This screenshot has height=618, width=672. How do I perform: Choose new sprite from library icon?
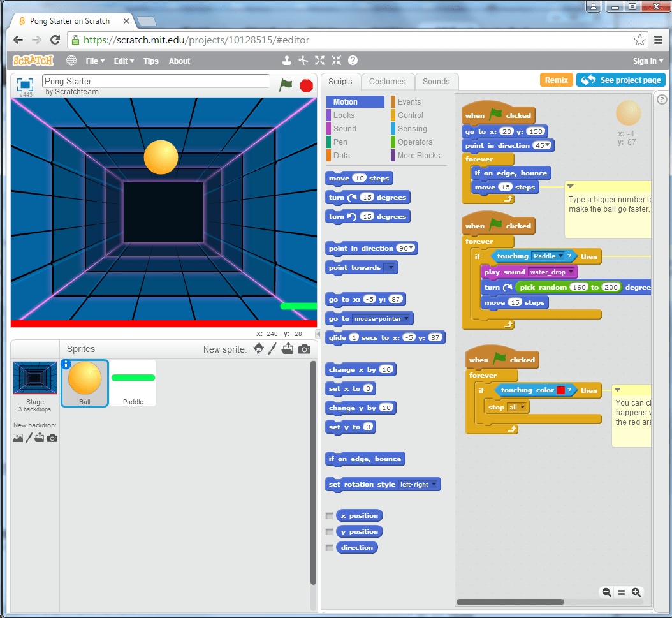click(x=258, y=348)
